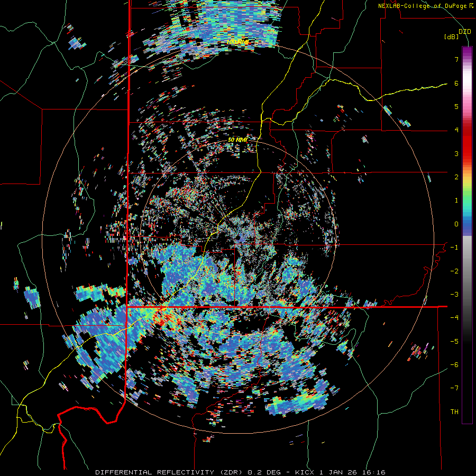Click the -1 value on the color scale
This screenshot has width=476, height=476.
point(454,247)
